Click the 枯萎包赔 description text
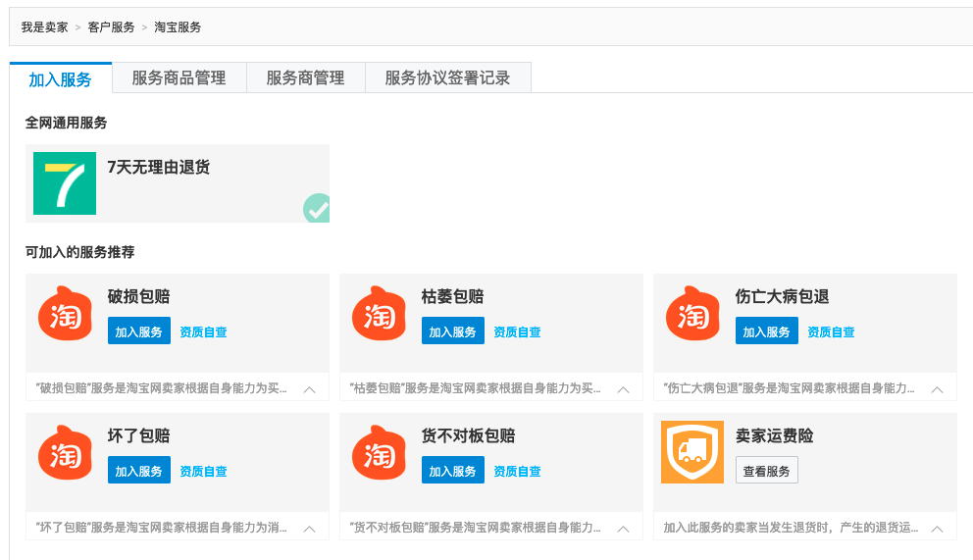Screen dimensions: 973x560 476,388
